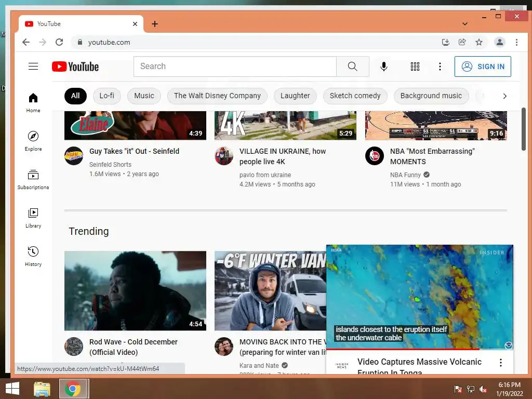Click the YouTube logo

pyautogui.click(x=75, y=66)
